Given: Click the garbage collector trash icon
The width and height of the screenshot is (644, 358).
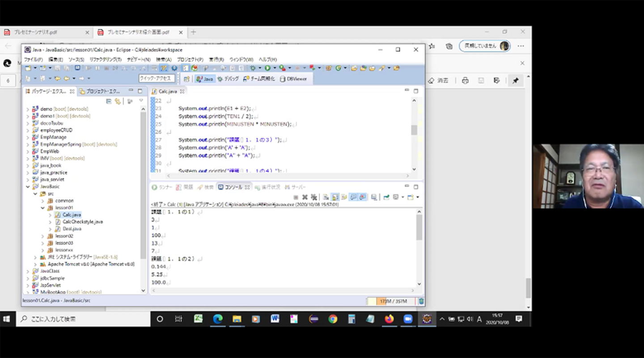Looking at the screenshot, I should point(421,301).
